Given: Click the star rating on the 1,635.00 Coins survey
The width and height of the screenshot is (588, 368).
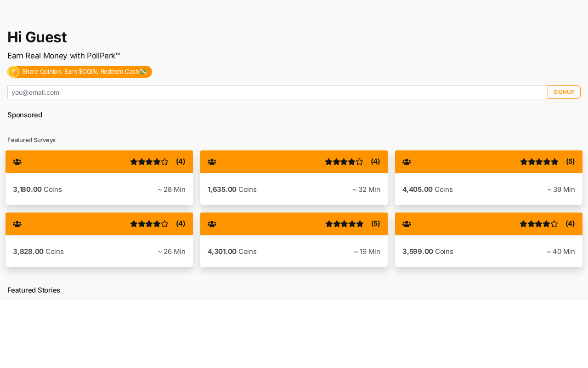Looking at the screenshot, I should coord(344,162).
